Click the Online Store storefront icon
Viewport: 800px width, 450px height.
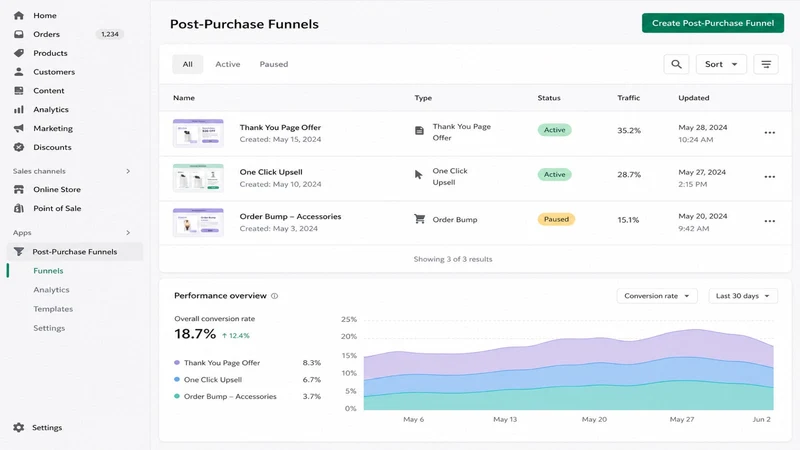(x=19, y=189)
